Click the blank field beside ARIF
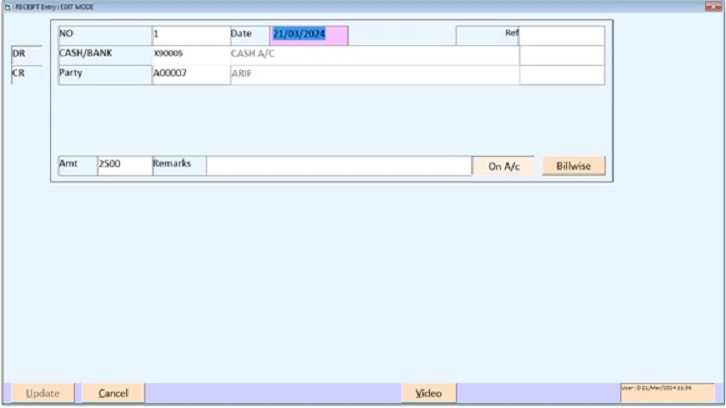The width and height of the screenshot is (726, 408). pos(562,75)
